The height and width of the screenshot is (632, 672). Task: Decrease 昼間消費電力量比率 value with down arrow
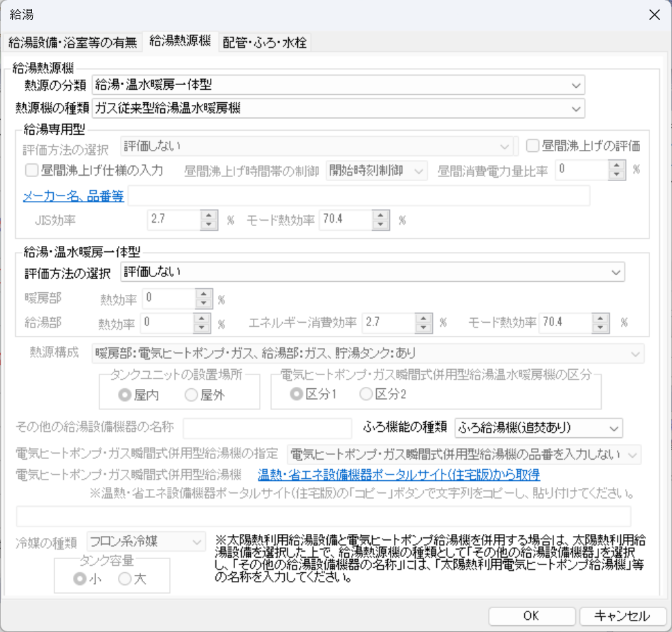(x=616, y=175)
